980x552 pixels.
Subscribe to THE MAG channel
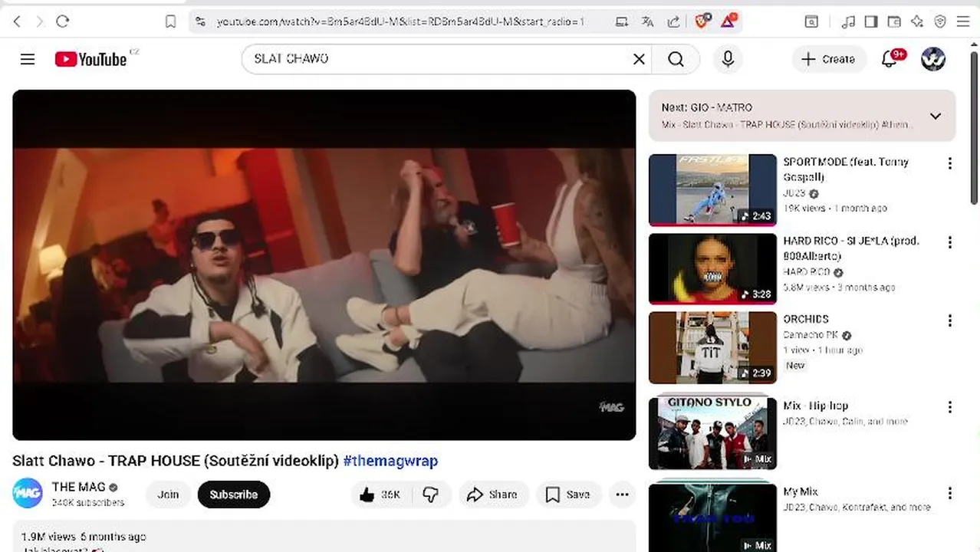234,495
